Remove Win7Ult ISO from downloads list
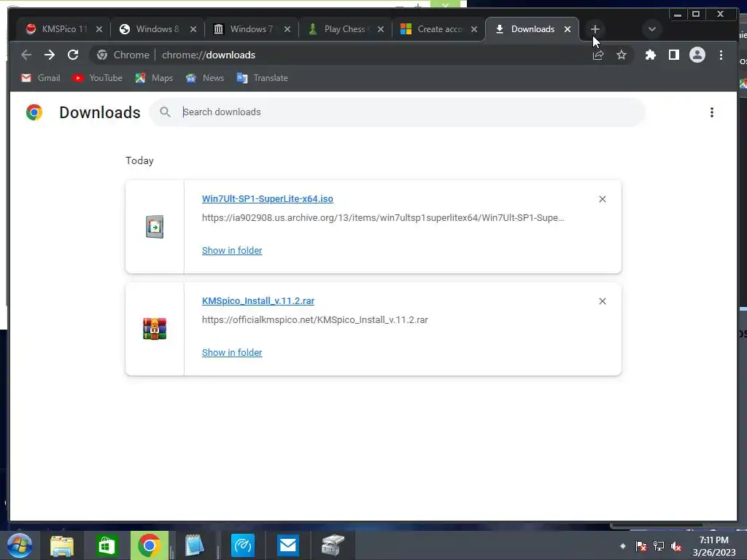Viewport: 747px width, 560px height. coord(602,199)
